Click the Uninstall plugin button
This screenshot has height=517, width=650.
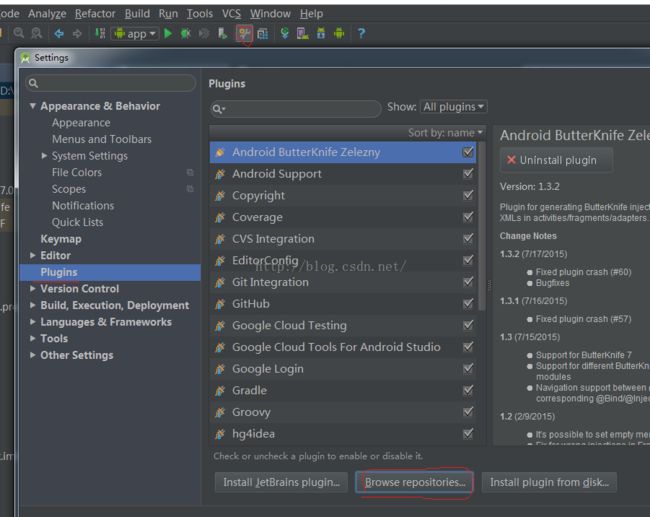point(556,160)
